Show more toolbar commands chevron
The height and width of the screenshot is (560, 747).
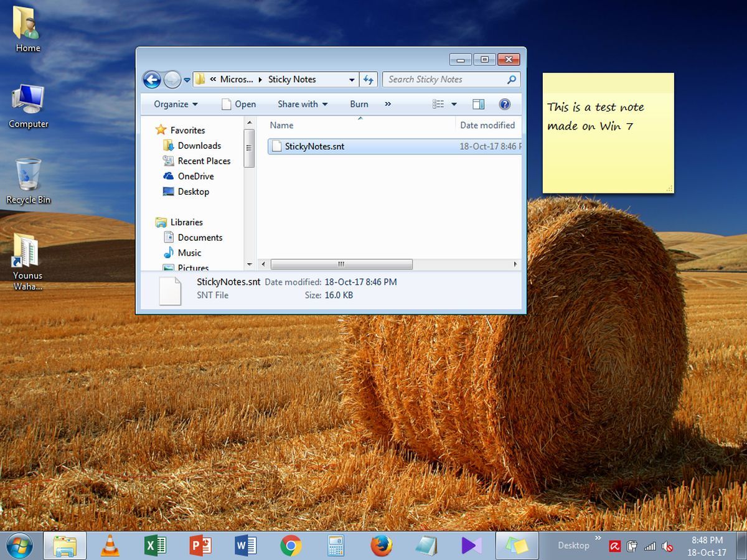(x=388, y=104)
